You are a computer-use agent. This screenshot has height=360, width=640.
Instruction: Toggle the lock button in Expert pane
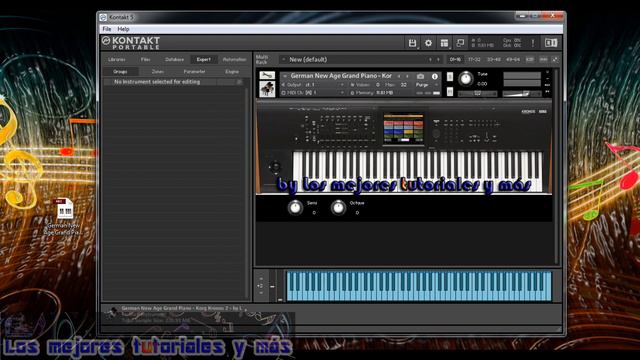click(240, 82)
